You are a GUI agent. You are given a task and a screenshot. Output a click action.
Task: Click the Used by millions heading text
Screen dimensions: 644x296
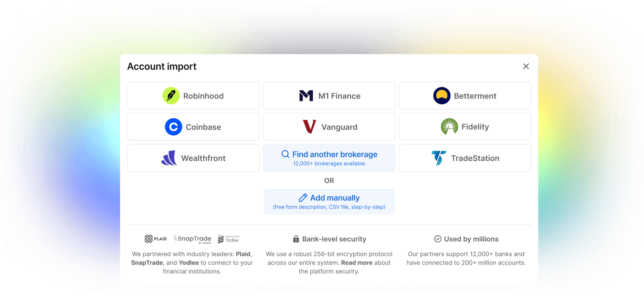point(471,239)
